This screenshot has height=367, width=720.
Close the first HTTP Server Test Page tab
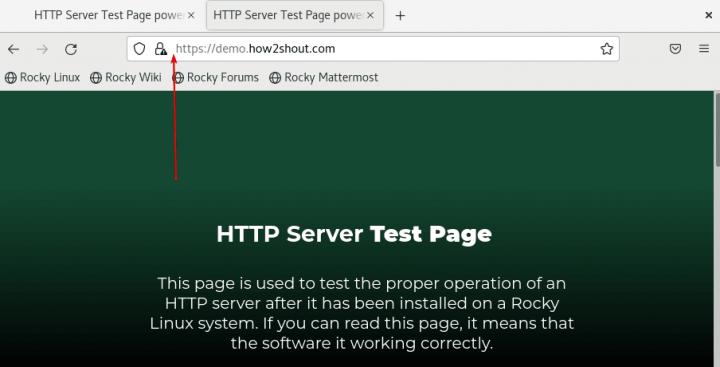(x=191, y=15)
